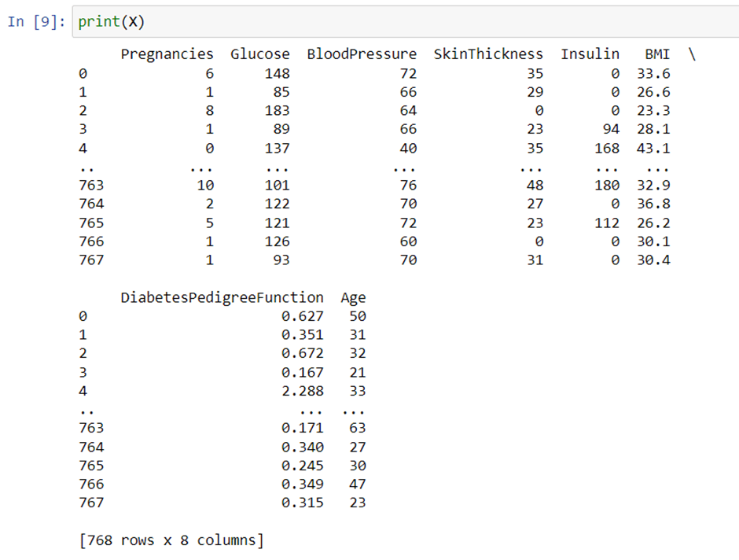Viewport: 739px width, 560px height.
Task: Click the pedigree value 0.627
Action: click(303, 316)
